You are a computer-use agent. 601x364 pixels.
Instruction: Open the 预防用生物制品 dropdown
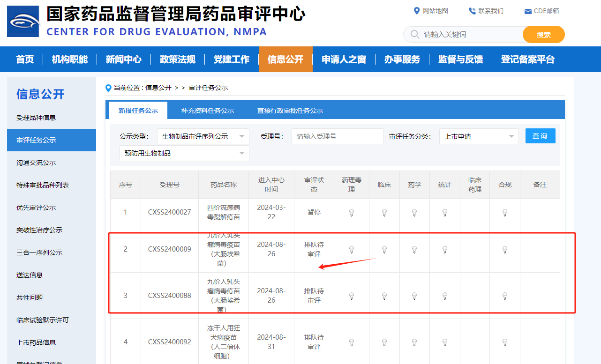point(184,153)
